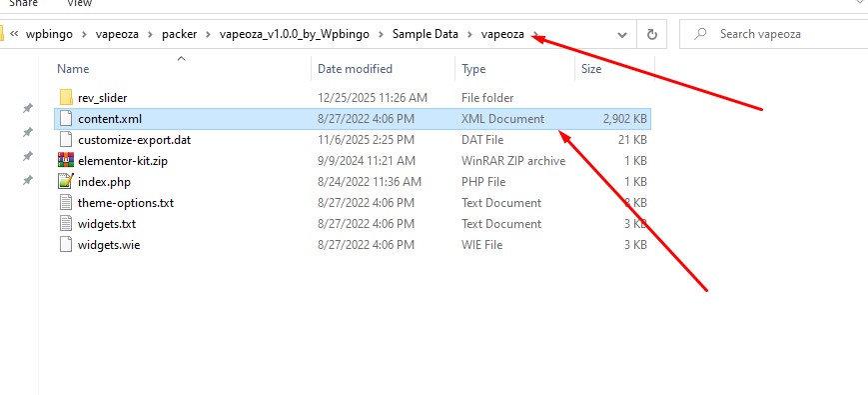Image resolution: width=868 pixels, height=395 pixels.
Task: Open the View ribbon tab
Action: click(x=79, y=3)
